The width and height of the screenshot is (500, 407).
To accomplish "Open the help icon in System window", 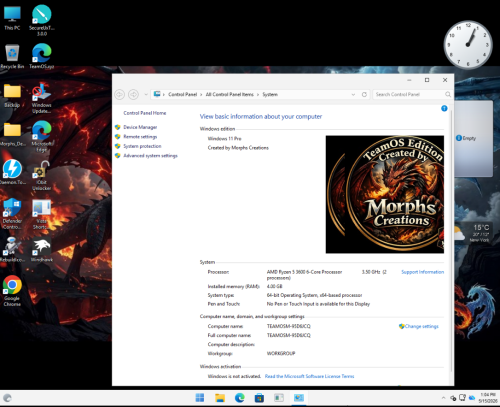I will click(444, 108).
